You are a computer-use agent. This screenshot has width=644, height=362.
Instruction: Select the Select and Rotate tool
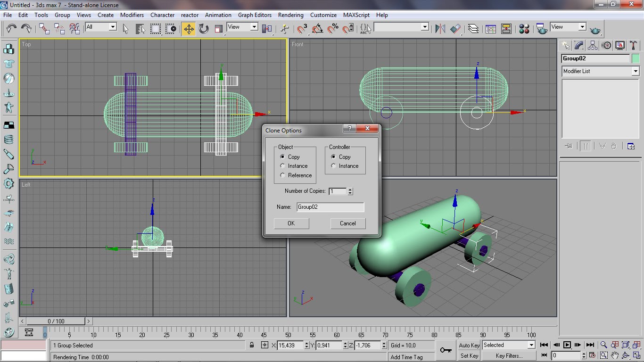[x=204, y=28]
